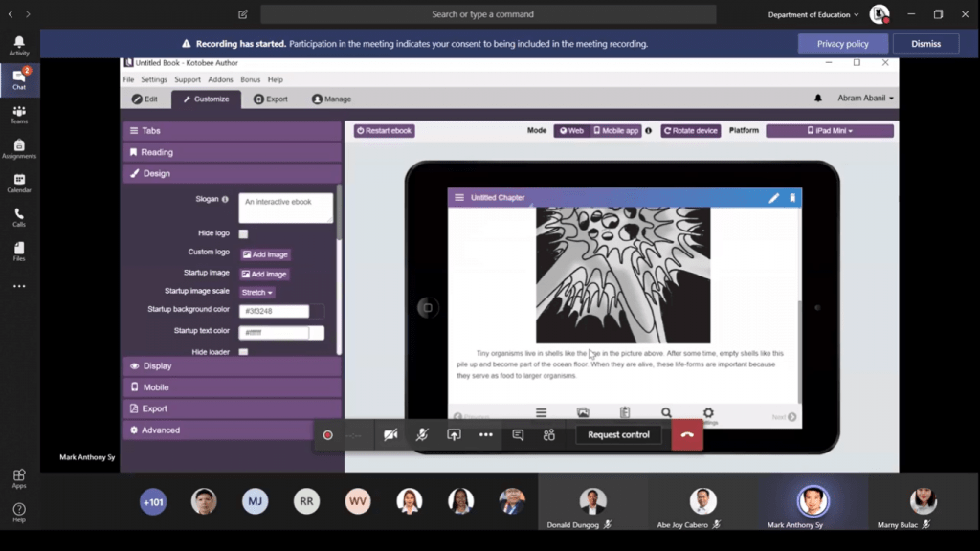Show meeting conversation chat icon
The image size is (980, 551).
point(518,435)
